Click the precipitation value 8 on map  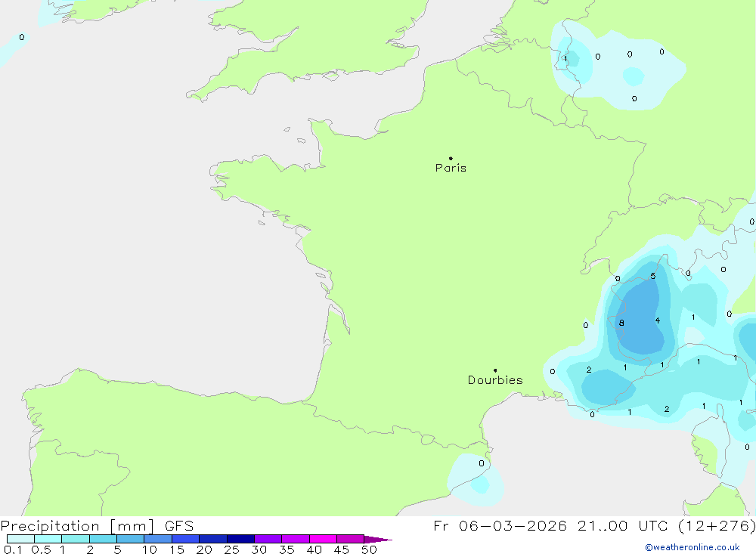click(621, 323)
